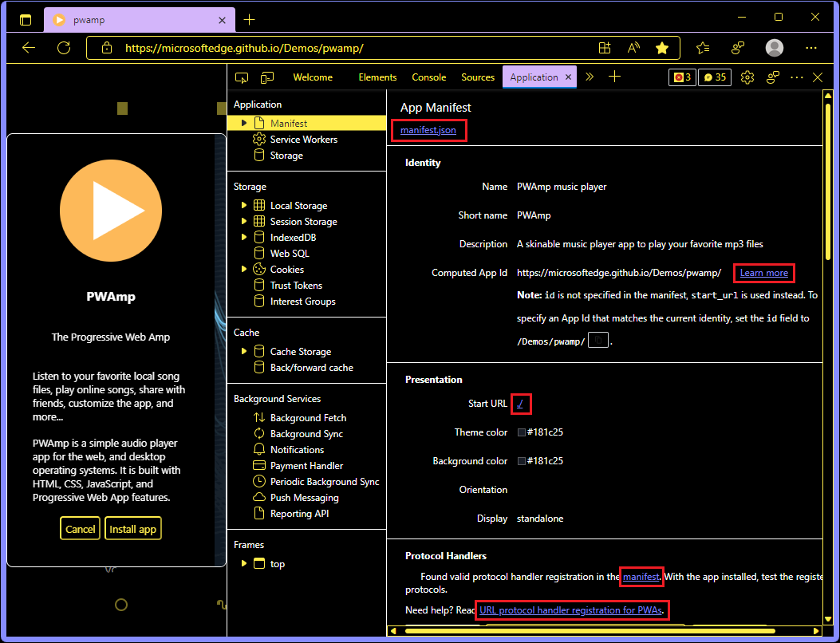Viewport: 840px width, 643px height.
Task: Toggle the device emulation icon
Action: 266,77
